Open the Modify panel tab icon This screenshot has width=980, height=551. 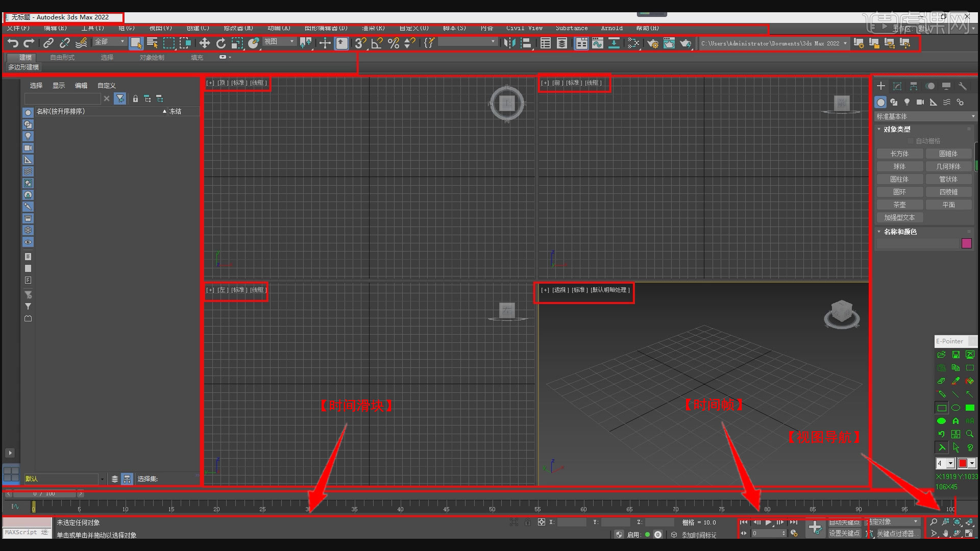click(897, 86)
